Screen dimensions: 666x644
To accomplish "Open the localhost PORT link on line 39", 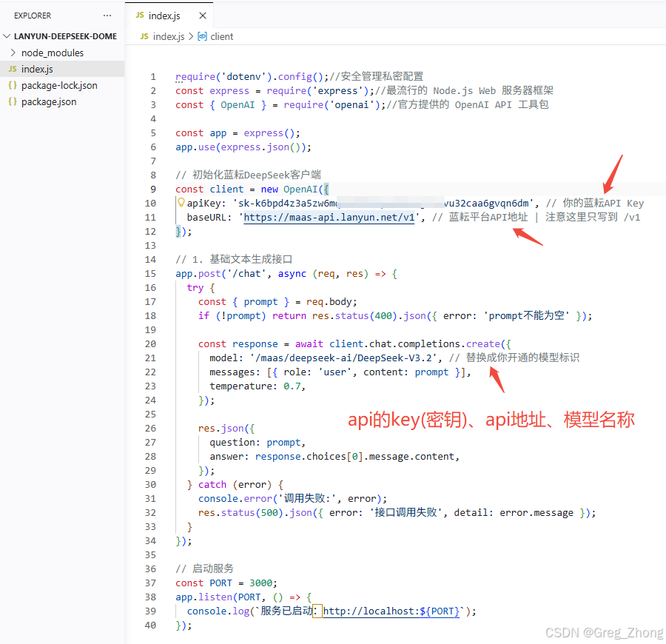I will coord(391,611).
